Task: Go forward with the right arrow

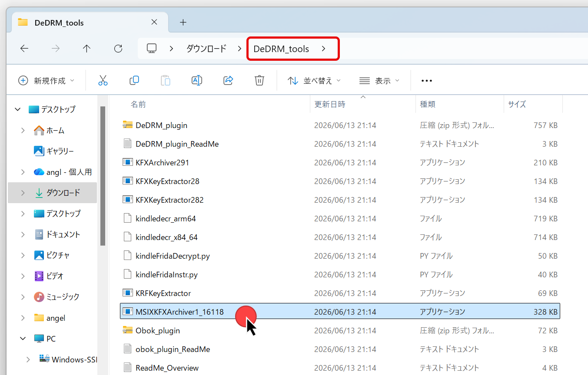Action: [x=56, y=49]
